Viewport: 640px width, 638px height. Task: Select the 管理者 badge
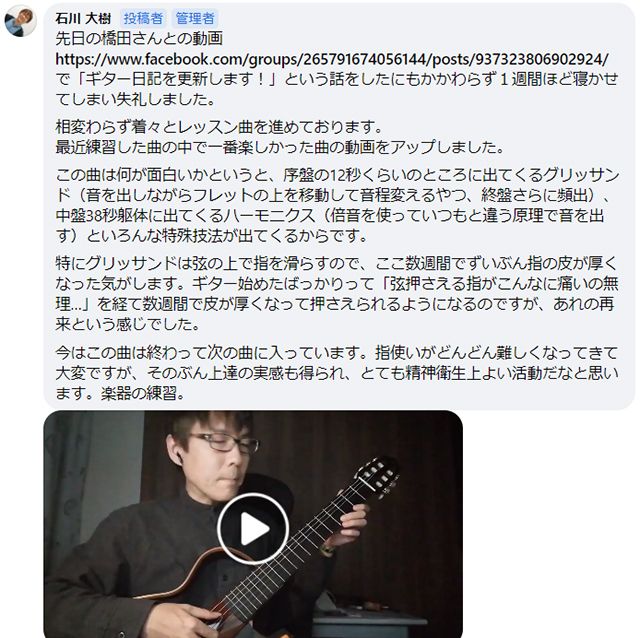(195, 18)
